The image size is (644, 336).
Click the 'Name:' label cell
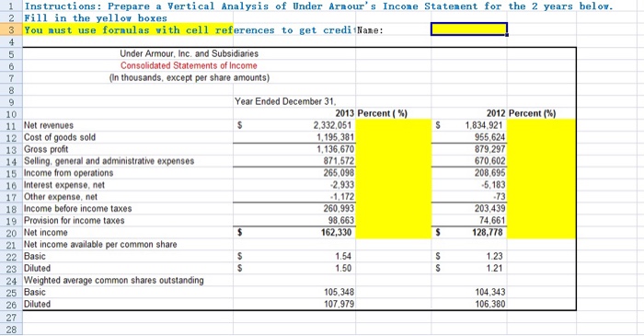pos(371,30)
